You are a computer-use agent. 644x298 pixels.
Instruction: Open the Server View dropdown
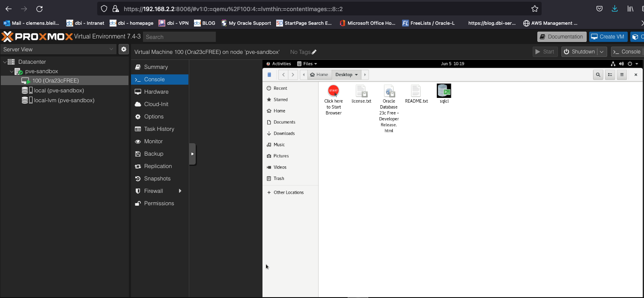coord(59,49)
